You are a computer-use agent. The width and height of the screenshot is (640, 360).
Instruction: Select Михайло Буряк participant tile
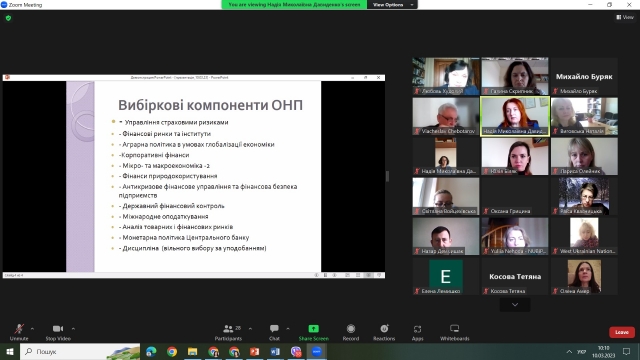[584, 76]
